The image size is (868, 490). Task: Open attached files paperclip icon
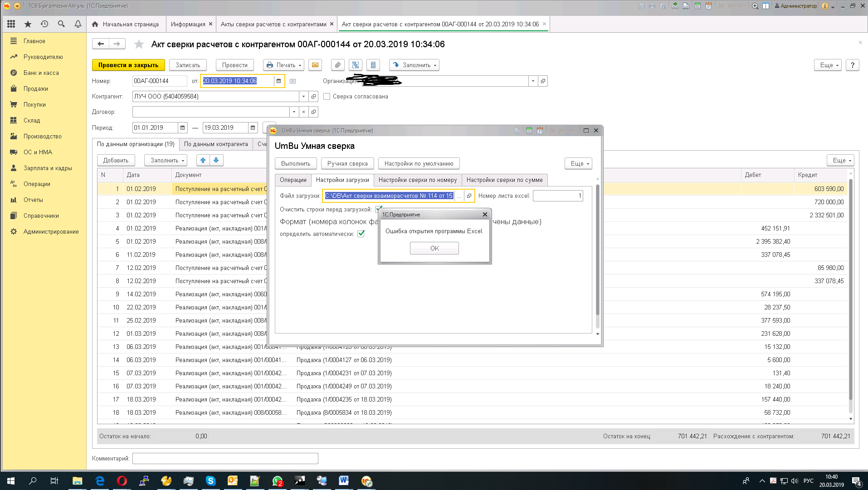click(338, 65)
